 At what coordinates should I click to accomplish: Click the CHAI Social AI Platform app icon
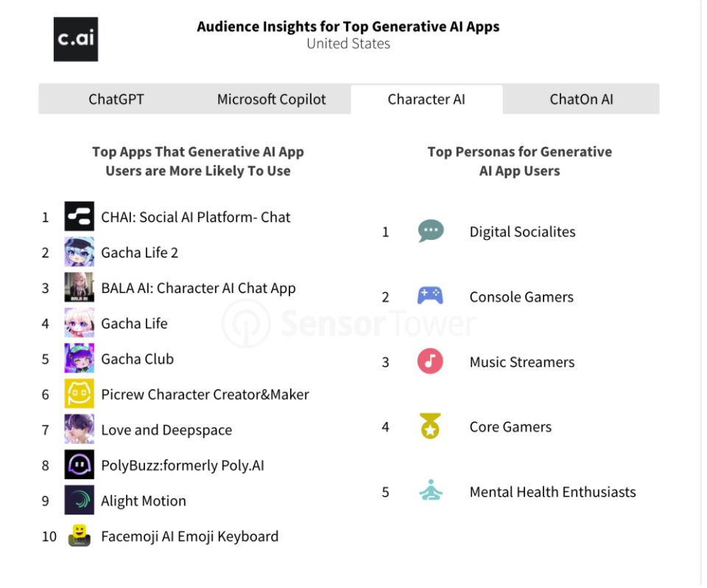[79, 216]
